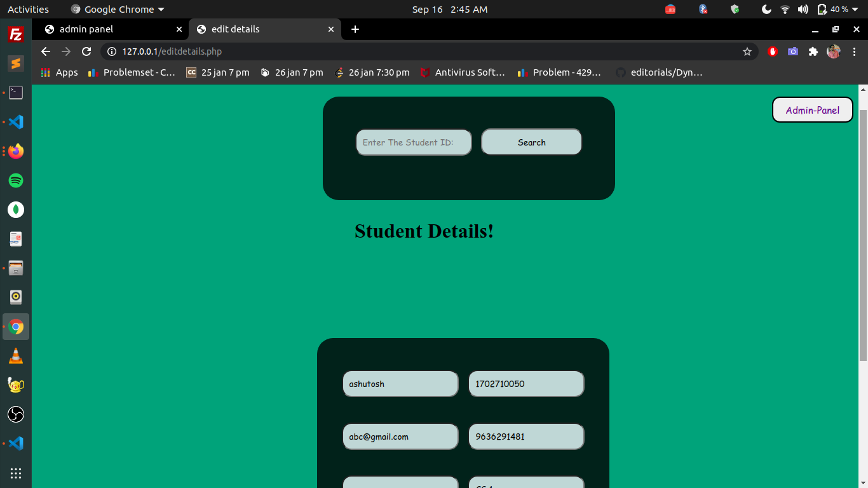
Task: Edit the email field abc@gmail.com
Action: [x=400, y=437]
